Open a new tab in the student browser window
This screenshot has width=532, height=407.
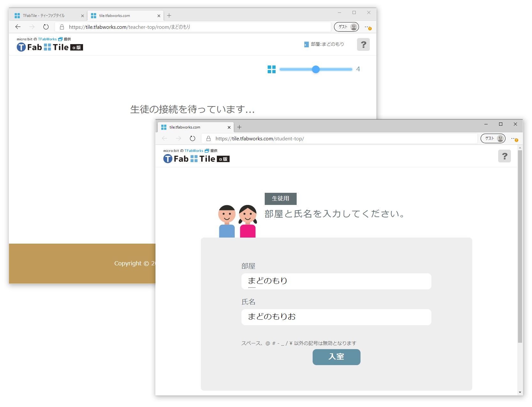point(239,127)
